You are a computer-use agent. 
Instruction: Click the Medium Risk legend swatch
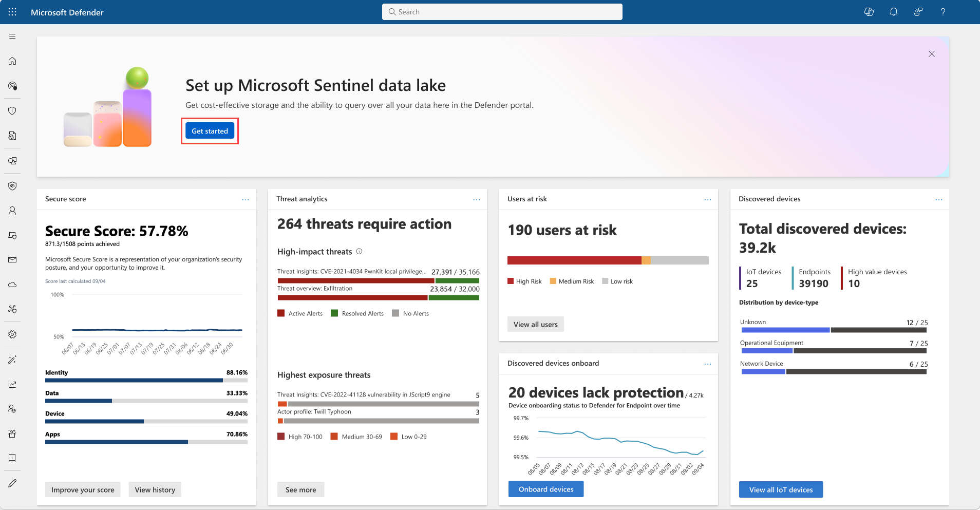click(x=553, y=281)
